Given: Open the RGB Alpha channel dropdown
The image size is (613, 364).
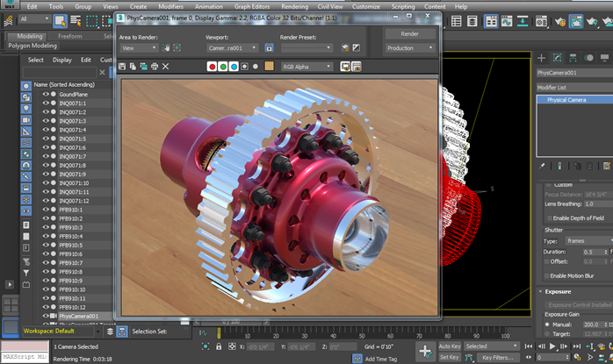Looking at the screenshot, I should coord(306,67).
